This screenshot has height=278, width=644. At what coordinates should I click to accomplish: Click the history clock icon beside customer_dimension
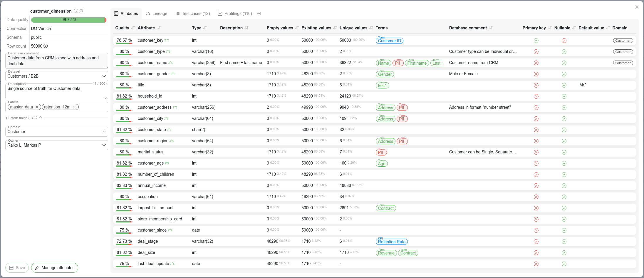tap(76, 11)
